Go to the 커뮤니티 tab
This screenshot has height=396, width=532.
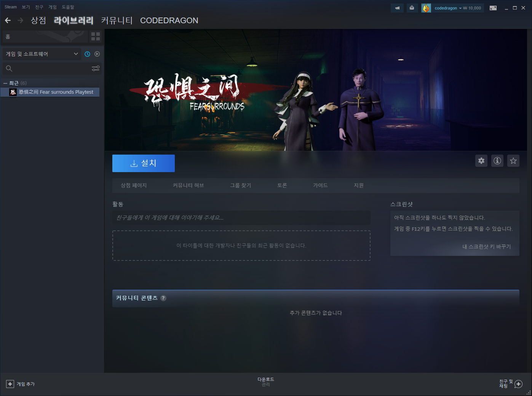(117, 21)
